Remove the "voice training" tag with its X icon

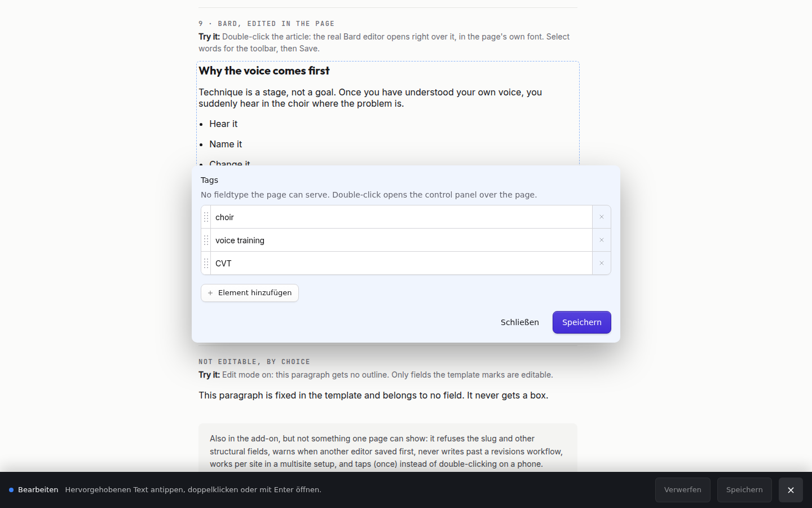[x=602, y=240]
